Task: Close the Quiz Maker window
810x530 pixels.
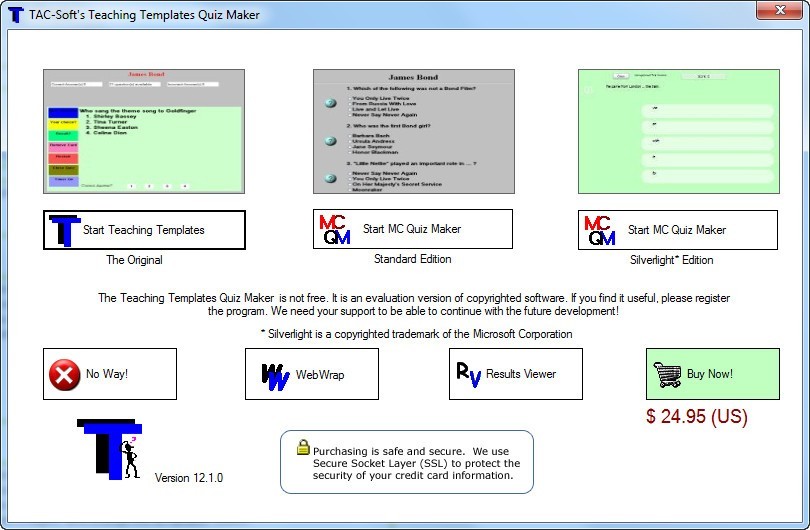Action: coord(780,10)
